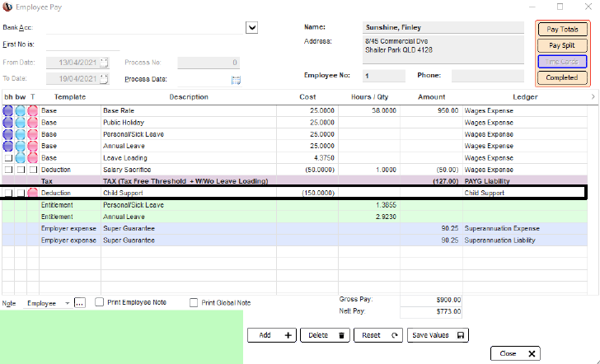
Task: Click the blue bw circle on Leave Loading row
Action: coord(21,158)
